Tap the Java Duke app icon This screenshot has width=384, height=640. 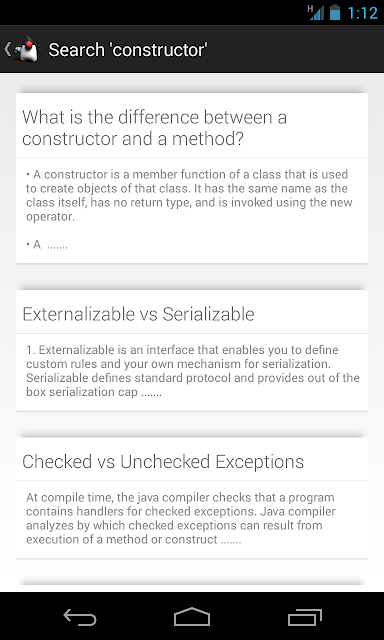(27, 49)
